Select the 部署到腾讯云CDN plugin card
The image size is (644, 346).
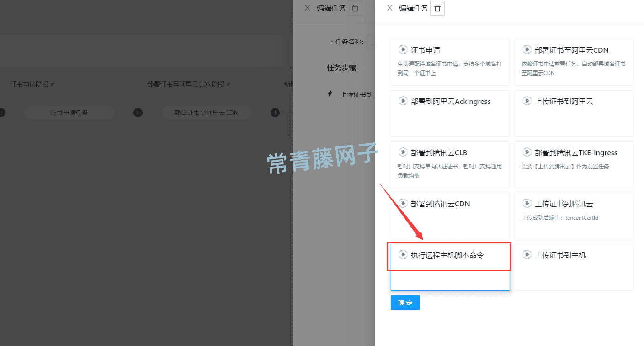coord(450,216)
